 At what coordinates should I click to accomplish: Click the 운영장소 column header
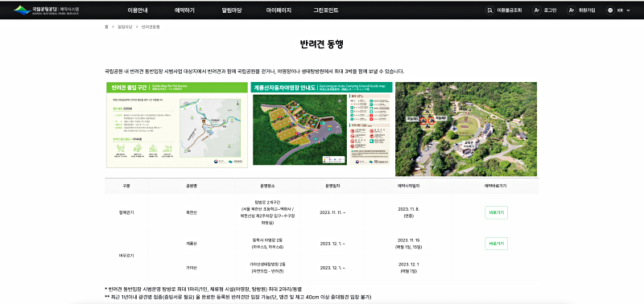[267, 186]
